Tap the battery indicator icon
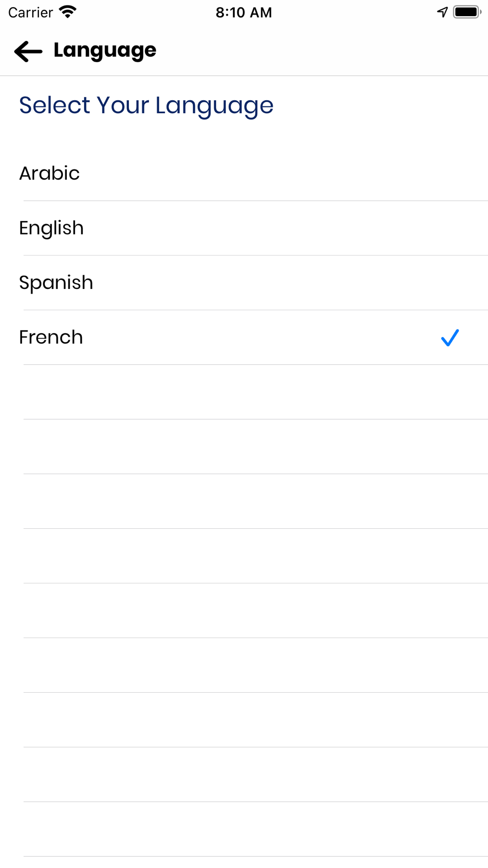 click(x=467, y=12)
